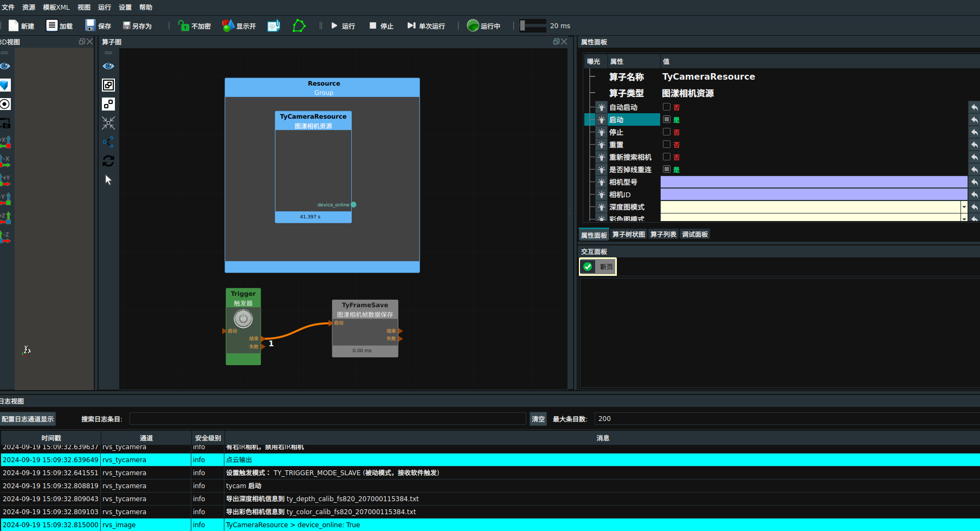This screenshot has width=980, height=531.
Task: Click the 新页 button in interaction panel
Action: (598, 267)
